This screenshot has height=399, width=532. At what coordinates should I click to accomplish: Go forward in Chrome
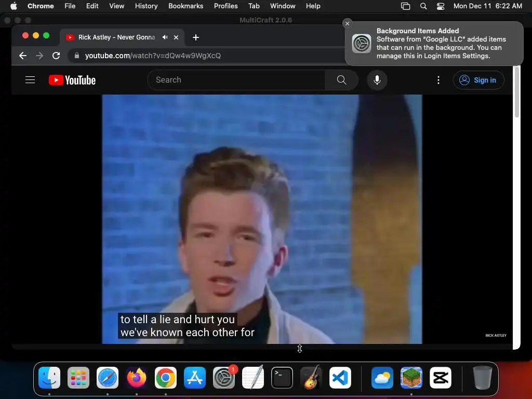click(x=39, y=56)
